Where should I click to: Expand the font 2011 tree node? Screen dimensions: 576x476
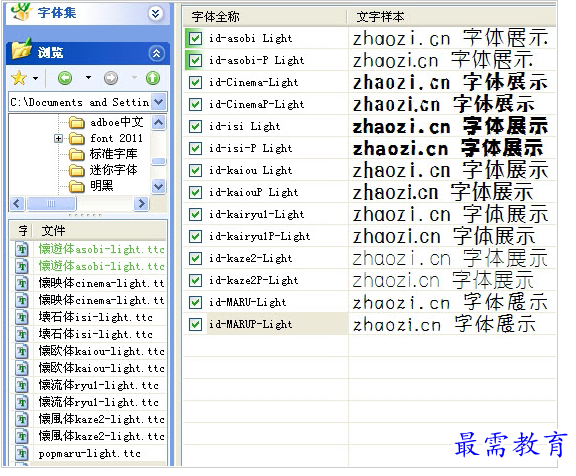(x=58, y=138)
